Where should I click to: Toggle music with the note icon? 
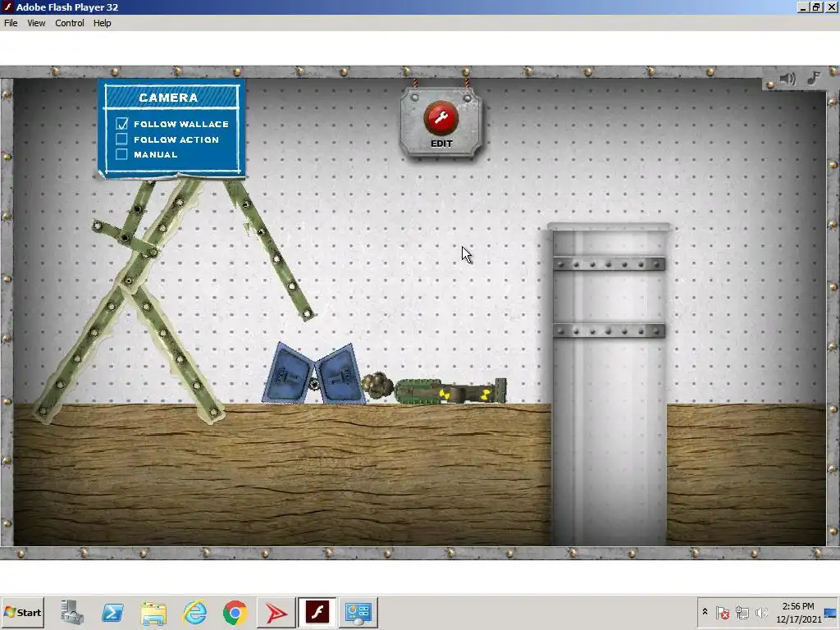coord(815,78)
